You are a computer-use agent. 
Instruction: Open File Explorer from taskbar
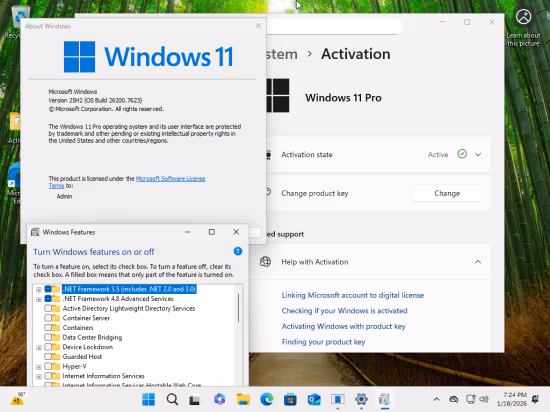click(243, 399)
